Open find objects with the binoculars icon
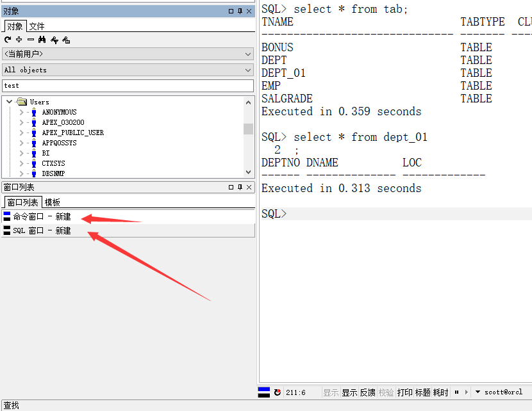 coord(42,40)
